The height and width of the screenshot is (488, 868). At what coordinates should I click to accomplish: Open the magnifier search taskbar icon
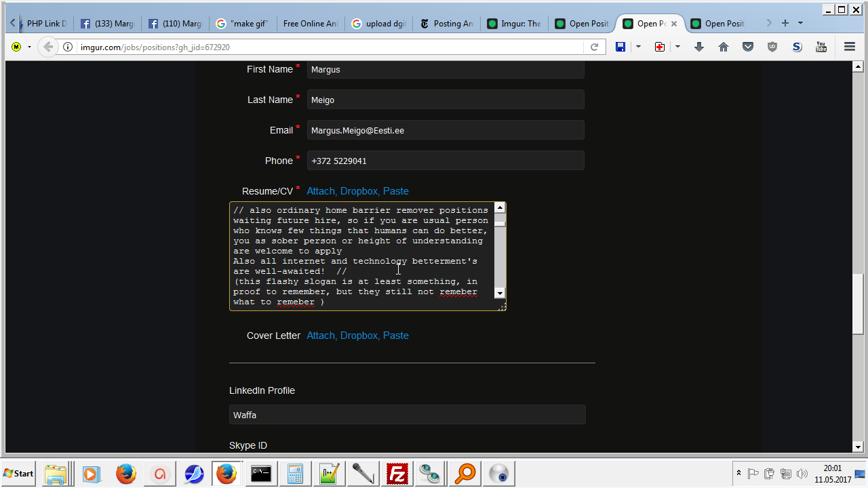[465, 474]
